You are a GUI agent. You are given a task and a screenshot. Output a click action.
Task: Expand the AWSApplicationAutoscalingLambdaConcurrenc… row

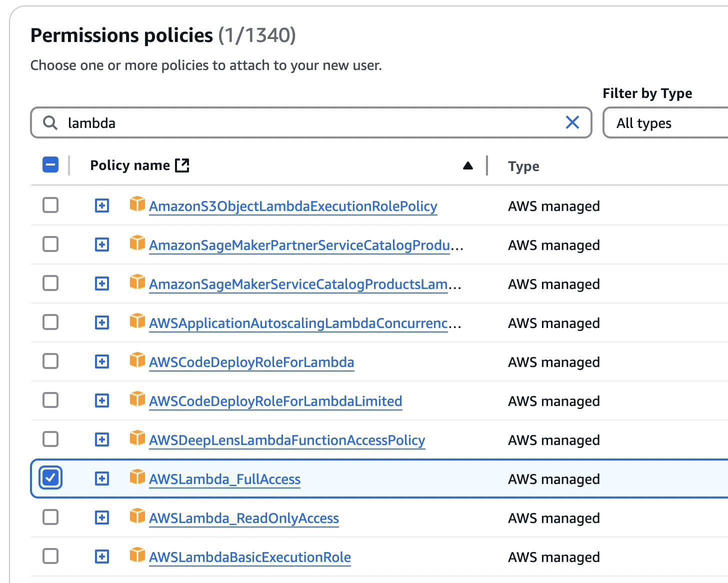pos(102,322)
